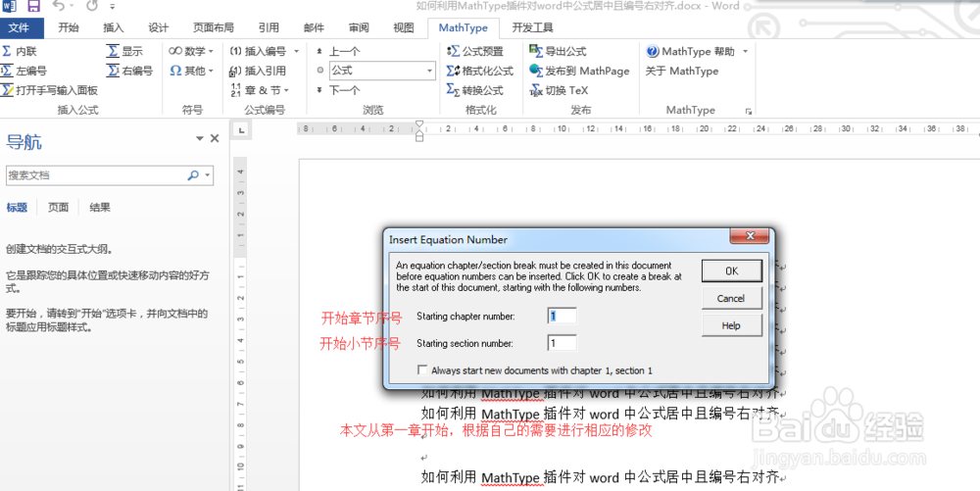Select the 结果 navigation tab
Screen dimensions: 980x491
100,208
